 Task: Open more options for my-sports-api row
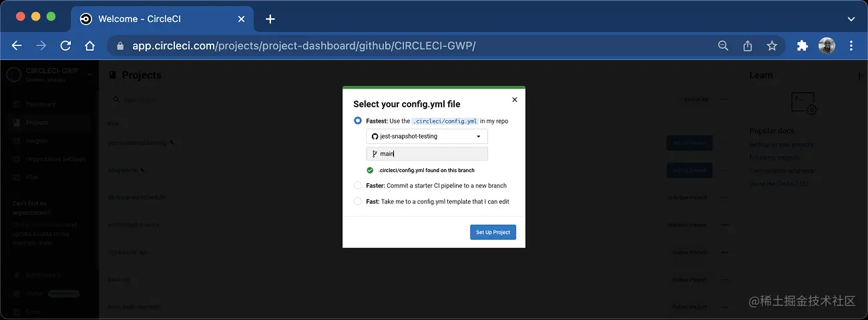point(725,253)
